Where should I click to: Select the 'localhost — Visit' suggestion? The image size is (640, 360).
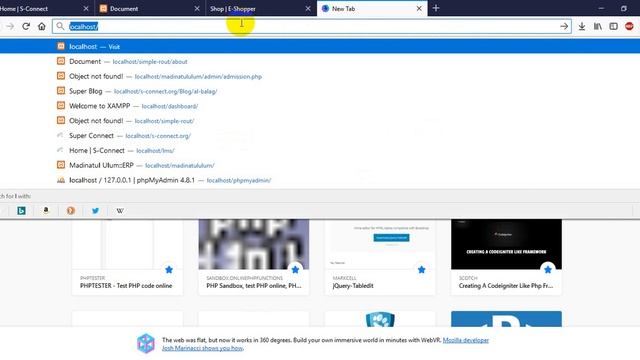(x=320, y=47)
